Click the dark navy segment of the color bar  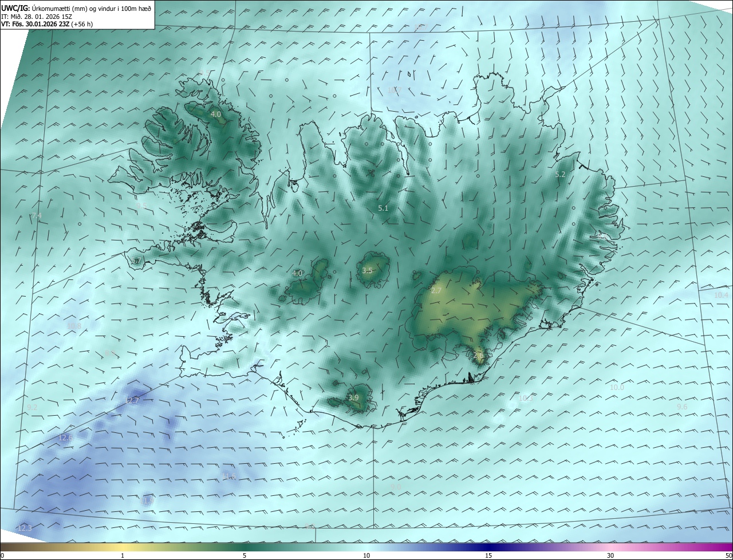coord(488,547)
